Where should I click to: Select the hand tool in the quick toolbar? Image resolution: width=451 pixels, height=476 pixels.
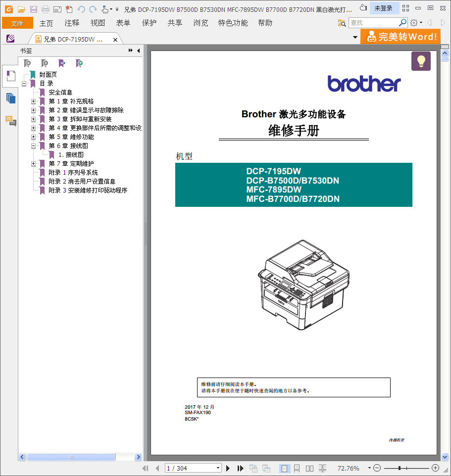tap(105, 9)
